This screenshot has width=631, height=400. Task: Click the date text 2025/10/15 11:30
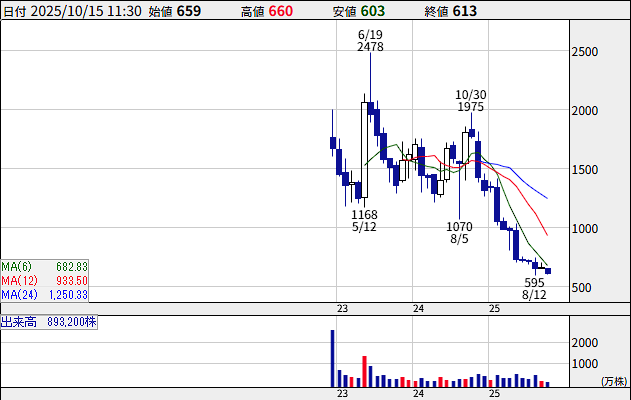click(x=86, y=11)
